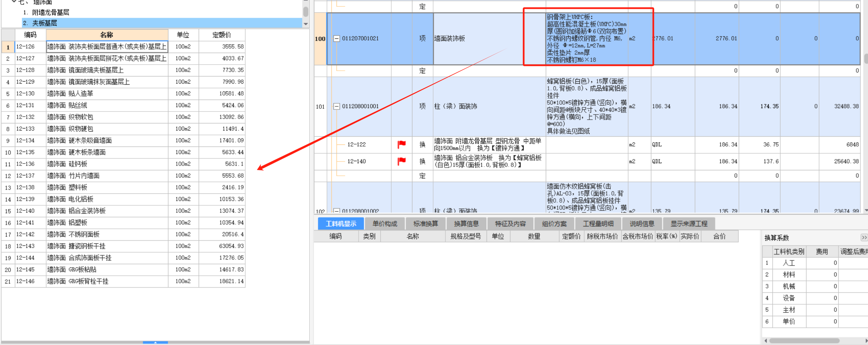Screen dimensions: 868x345
Task: Select quota row 12-135 硬木板条墙面
Action: pyautogui.click(x=123, y=152)
